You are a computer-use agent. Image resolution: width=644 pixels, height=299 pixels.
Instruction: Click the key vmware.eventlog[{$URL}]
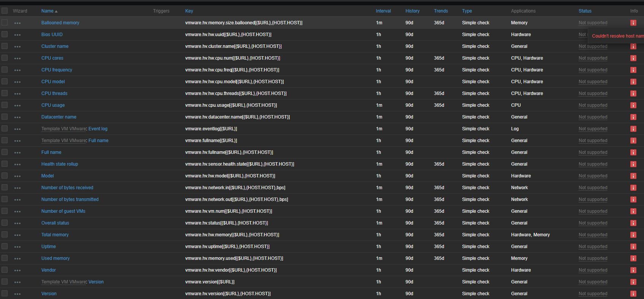click(x=211, y=129)
